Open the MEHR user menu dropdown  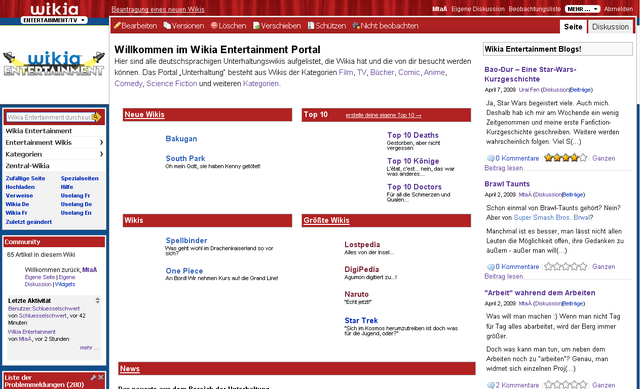[x=582, y=9]
